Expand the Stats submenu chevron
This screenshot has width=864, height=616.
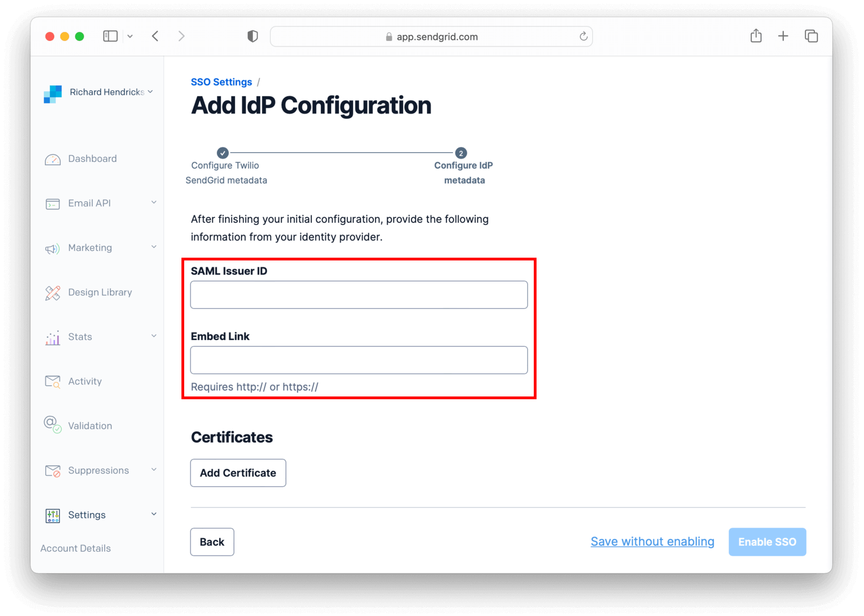154,336
